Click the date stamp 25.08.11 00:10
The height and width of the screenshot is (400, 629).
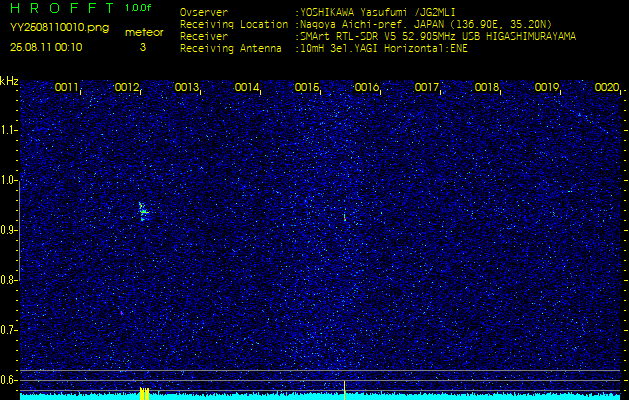coord(46,47)
